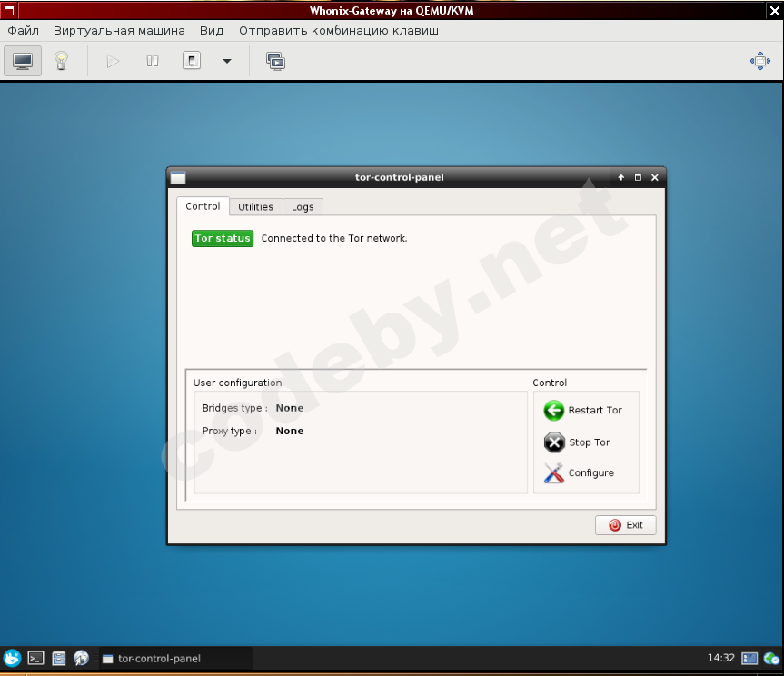784x676 pixels.
Task: Open Whonix-Gateway window menu icon
Action: 9,11
